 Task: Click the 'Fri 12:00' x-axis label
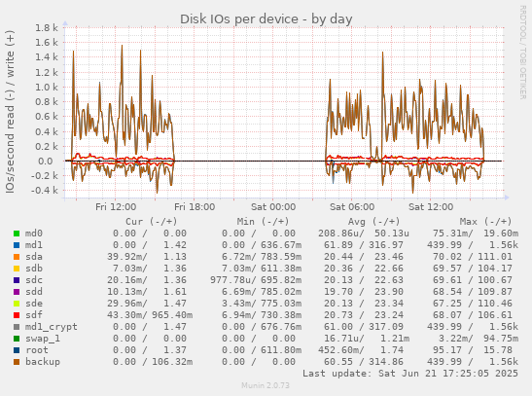[116, 207]
